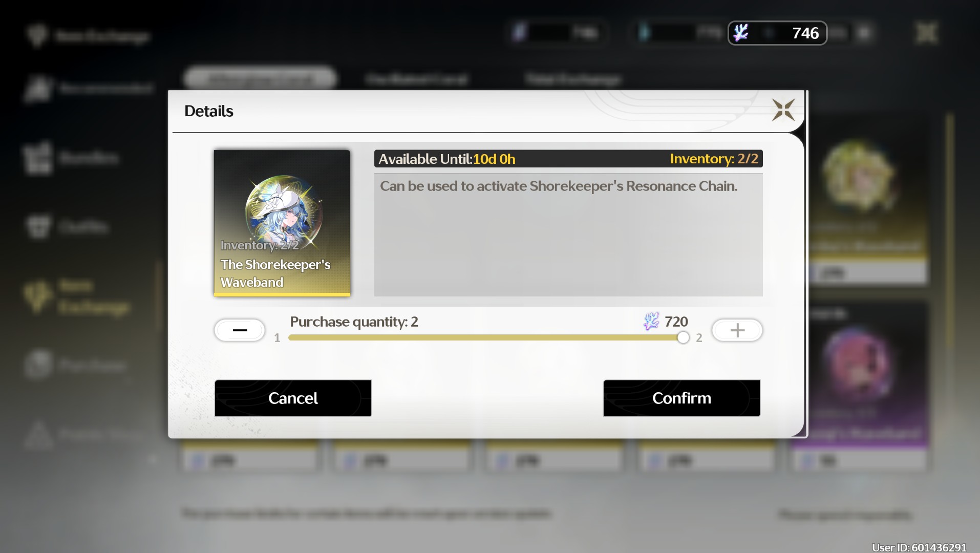Viewport: 980px width, 553px height.
Task: Cancel the purchase
Action: pos(293,398)
